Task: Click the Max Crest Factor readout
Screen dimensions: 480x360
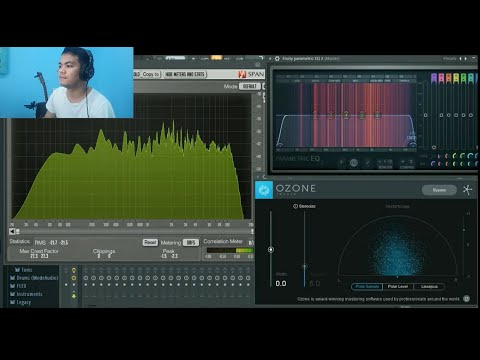Action: (39, 253)
